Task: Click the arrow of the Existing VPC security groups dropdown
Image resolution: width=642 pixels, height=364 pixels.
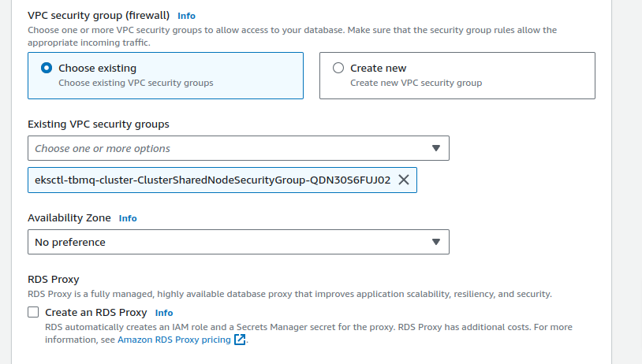Action: pos(436,148)
